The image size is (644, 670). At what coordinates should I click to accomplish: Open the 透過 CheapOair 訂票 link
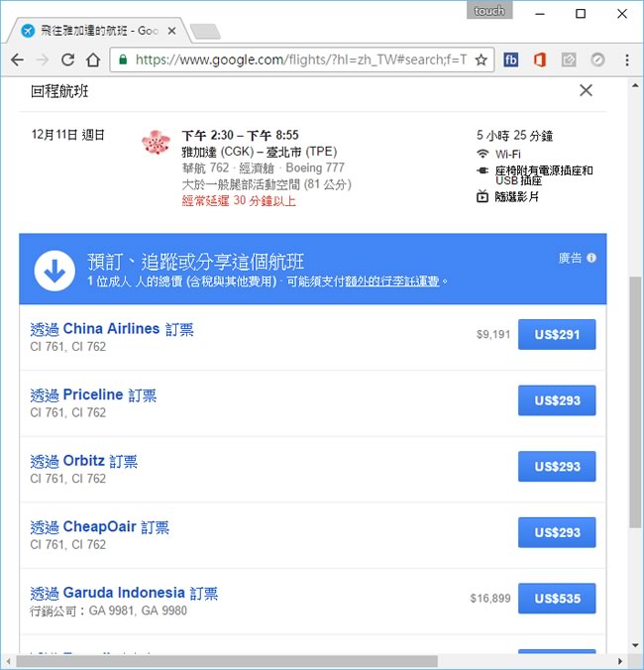pyautogui.click(x=99, y=527)
